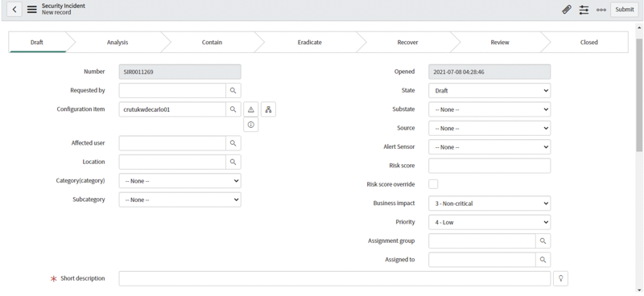Expand the Source dropdown
Screen dimensions: 644x296
click(489, 128)
